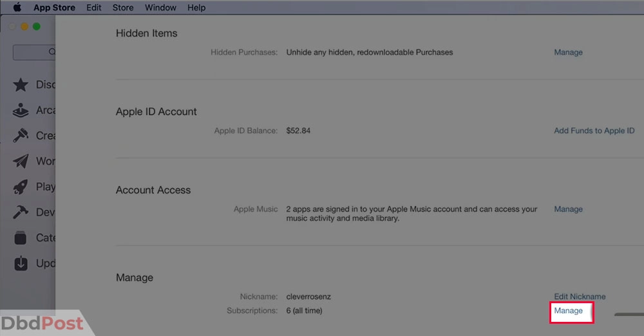The width and height of the screenshot is (644, 336).
Task: Click the 'Unhide any hidden, redownloadable Purchases' text
Action: tap(369, 52)
